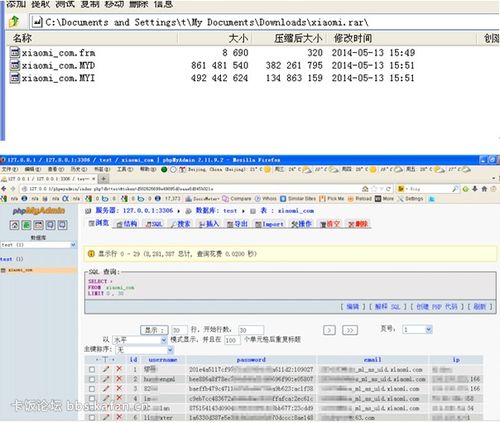Viewport: 500px width, 423px height.
Task: Tick the checkbox for row id 2
Action: pyautogui.click(x=92, y=379)
